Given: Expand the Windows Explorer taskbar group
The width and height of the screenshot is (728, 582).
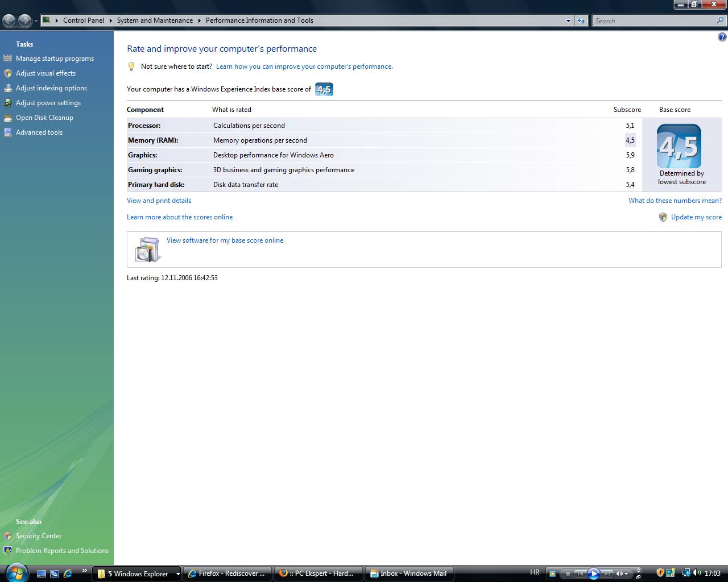Looking at the screenshot, I should (x=177, y=573).
